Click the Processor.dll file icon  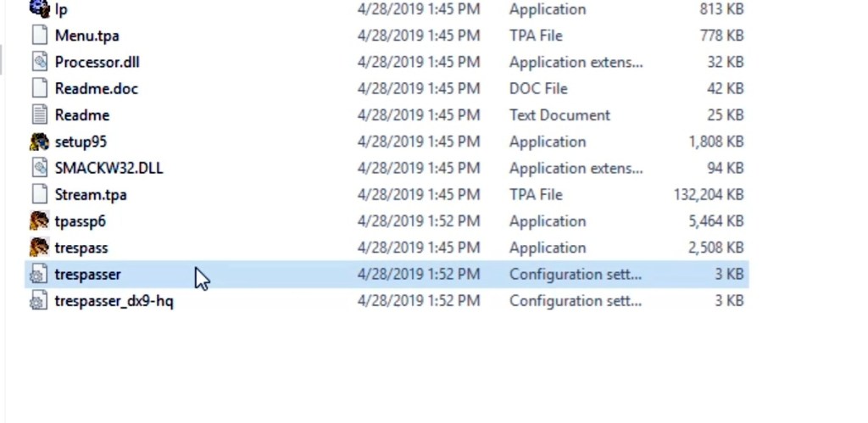click(x=39, y=62)
